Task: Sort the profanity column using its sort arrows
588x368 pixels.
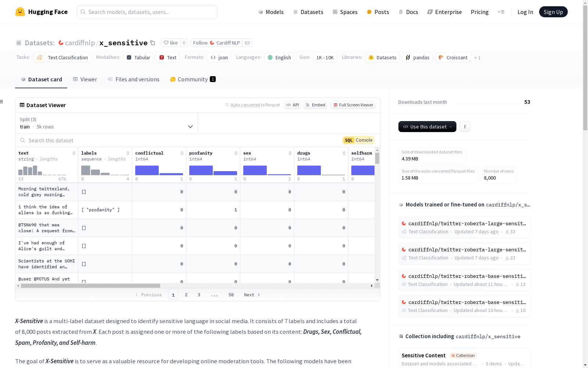Action: pos(236,153)
